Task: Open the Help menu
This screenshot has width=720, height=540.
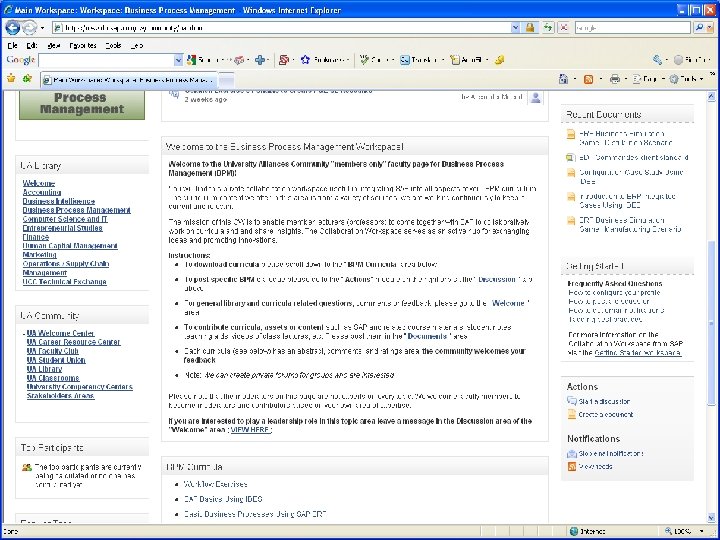Action: tap(137, 45)
